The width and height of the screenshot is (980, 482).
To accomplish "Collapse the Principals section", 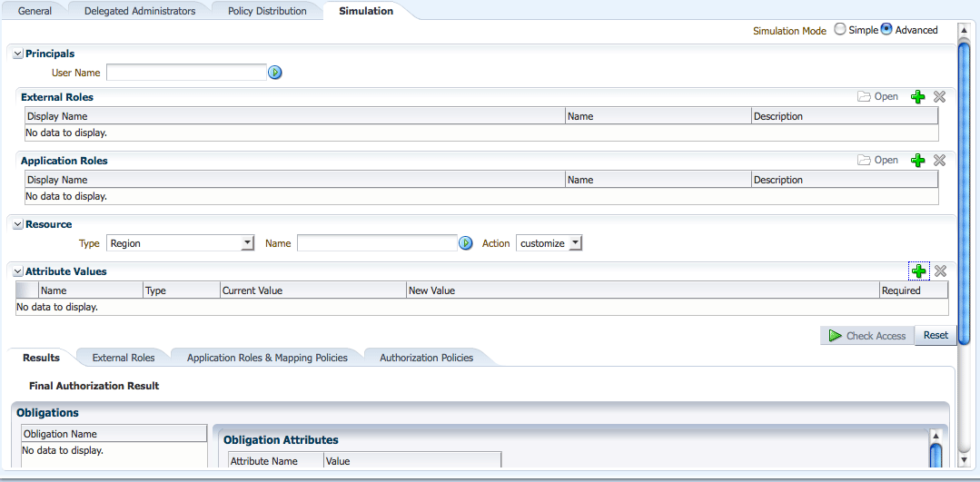I will 18,54.
